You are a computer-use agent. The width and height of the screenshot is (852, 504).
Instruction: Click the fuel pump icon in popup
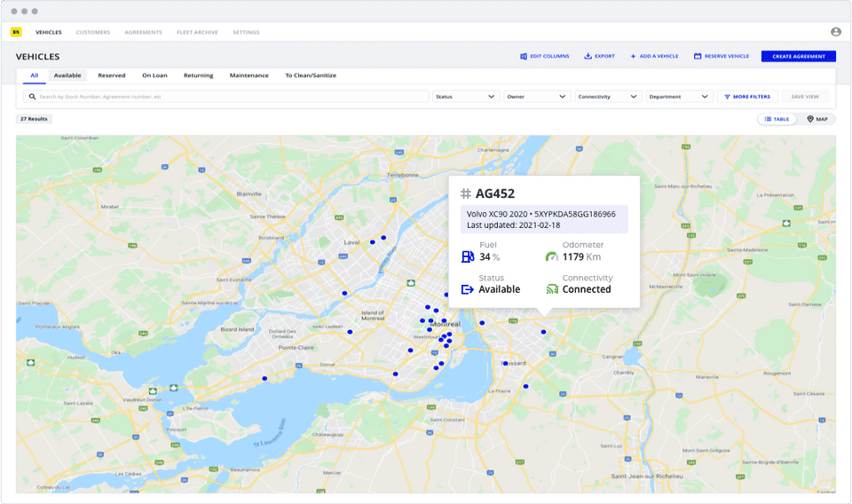[468, 256]
